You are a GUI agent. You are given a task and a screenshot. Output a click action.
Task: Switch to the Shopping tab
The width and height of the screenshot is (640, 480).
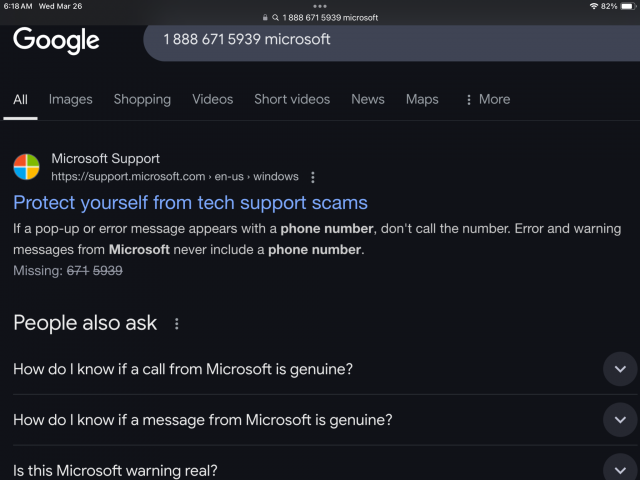142,99
